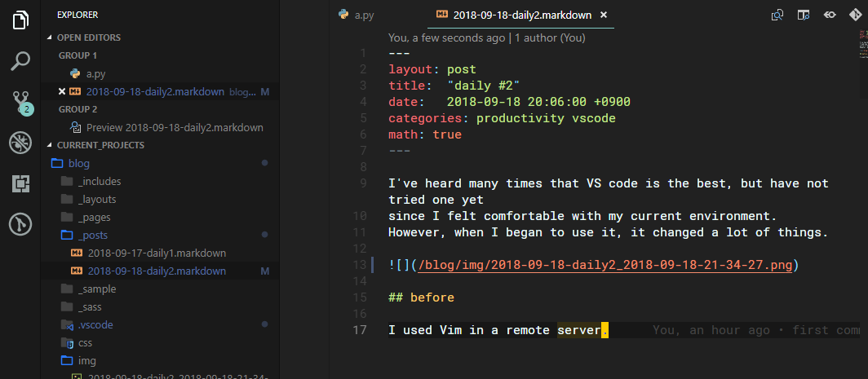868x379 pixels.
Task: Switch to the a.py tab
Action: pos(356,15)
